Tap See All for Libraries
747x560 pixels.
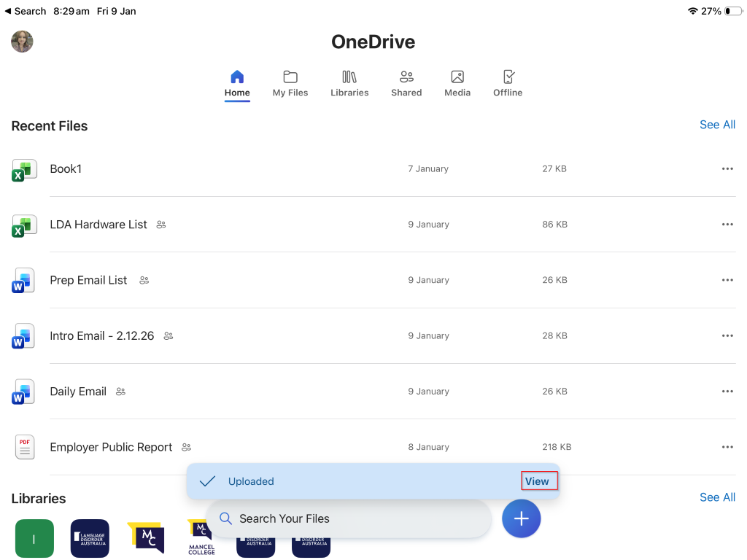point(717,497)
